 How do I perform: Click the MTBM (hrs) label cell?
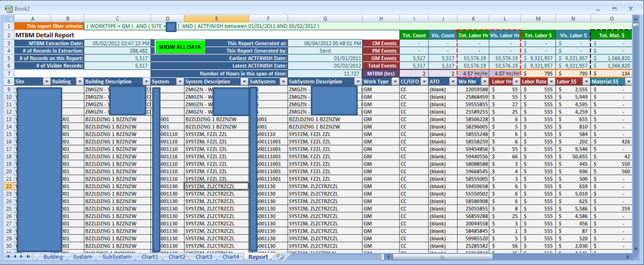point(381,73)
